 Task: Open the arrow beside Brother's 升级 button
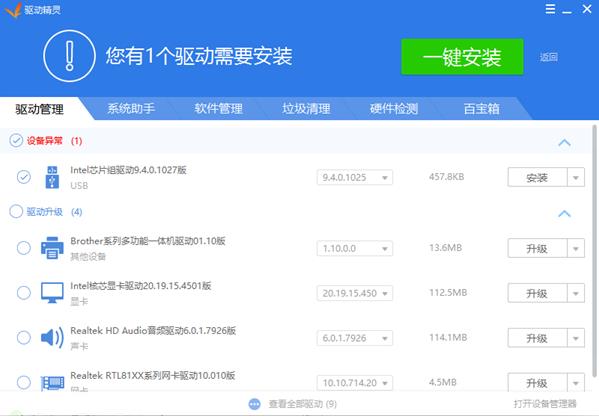point(576,249)
